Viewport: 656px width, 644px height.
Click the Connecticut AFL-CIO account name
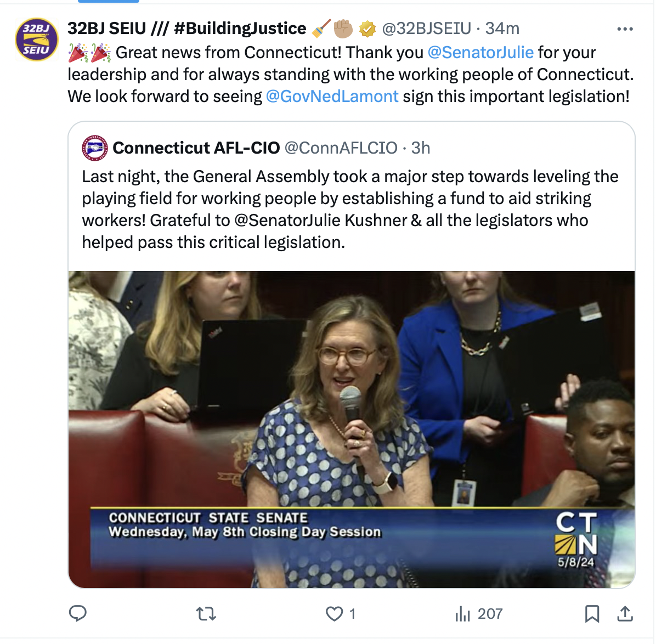[196, 148]
